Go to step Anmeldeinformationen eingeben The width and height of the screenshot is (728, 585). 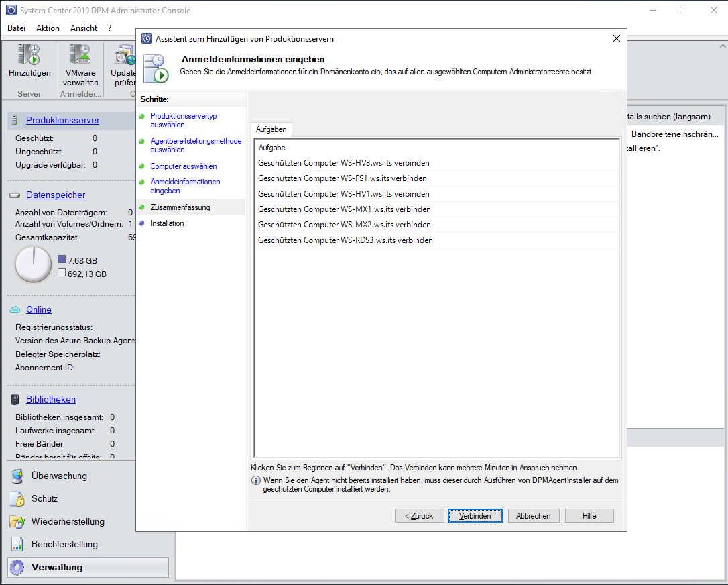[185, 187]
